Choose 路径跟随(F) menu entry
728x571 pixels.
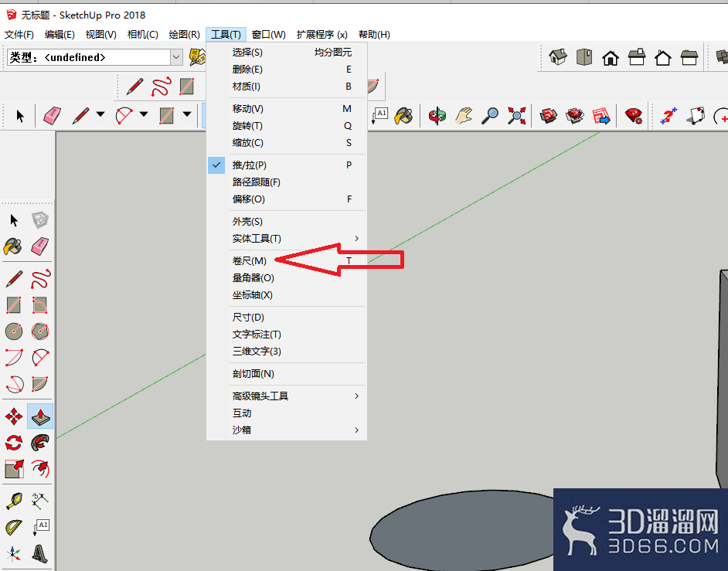point(287,182)
